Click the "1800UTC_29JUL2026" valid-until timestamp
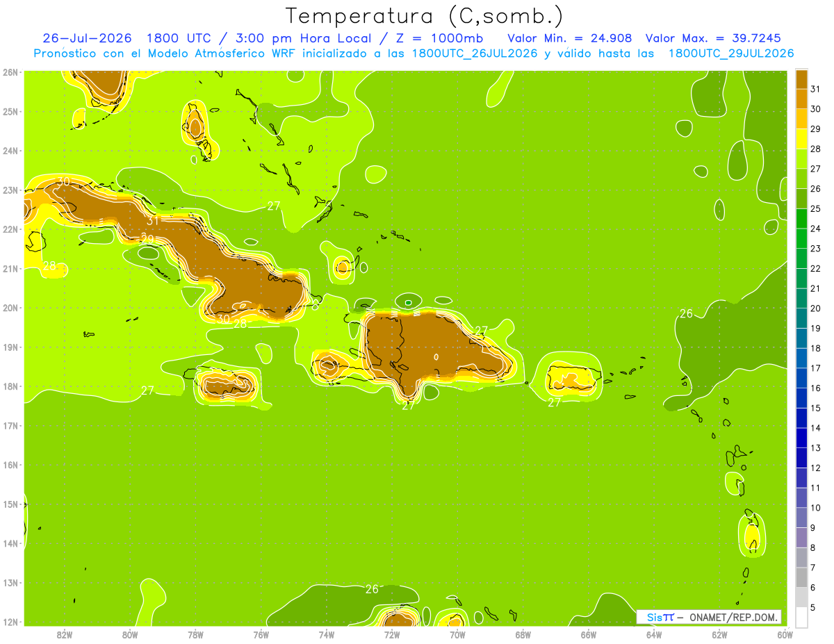Image resolution: width=834 pixels, height=644 pixels. pos(731,53)
